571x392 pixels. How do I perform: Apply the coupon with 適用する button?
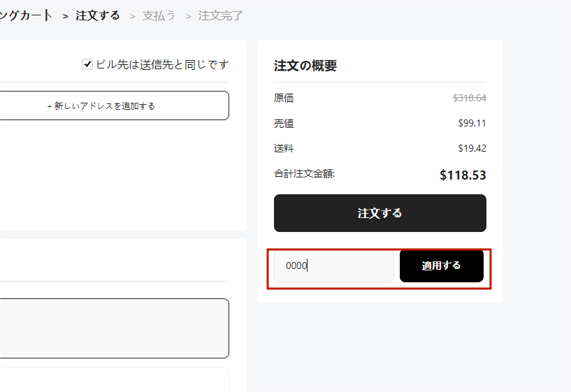tap(442, 266)
